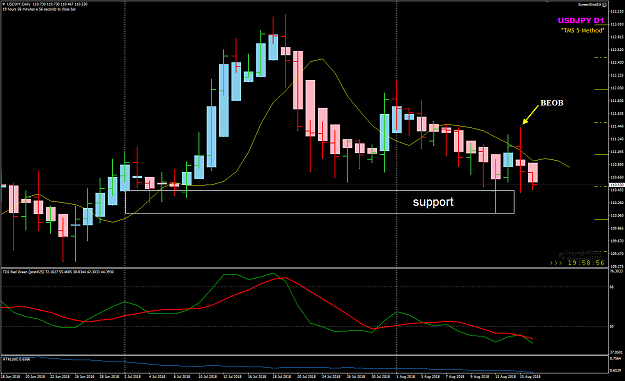Screen dimensions: 625x381
Task: Click the TDI Red Green indicator label
Action: (x=58, y=272)
